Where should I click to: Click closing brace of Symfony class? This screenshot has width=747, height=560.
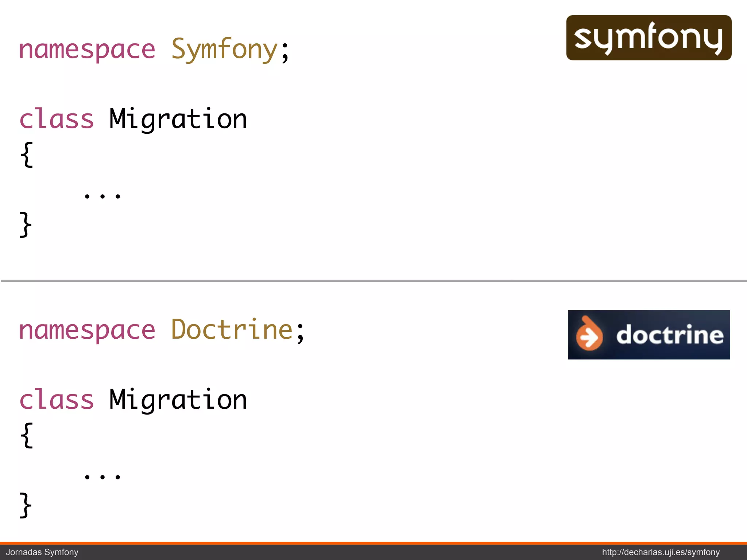click(26, 225)
